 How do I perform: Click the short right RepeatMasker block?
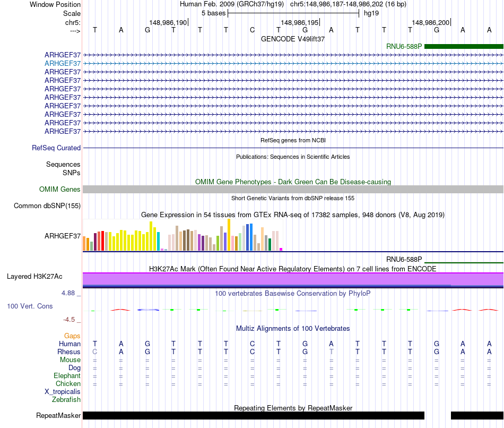[x=477, y=415]
